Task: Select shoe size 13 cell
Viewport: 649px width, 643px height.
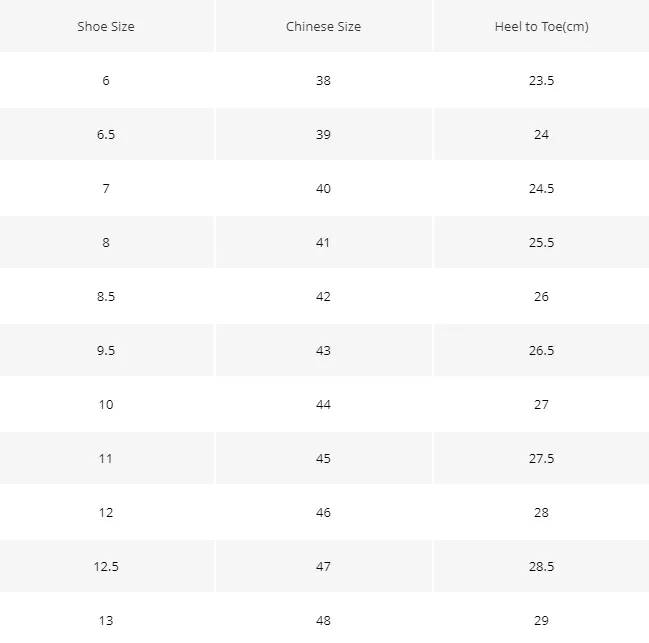Action: point(106,620)
